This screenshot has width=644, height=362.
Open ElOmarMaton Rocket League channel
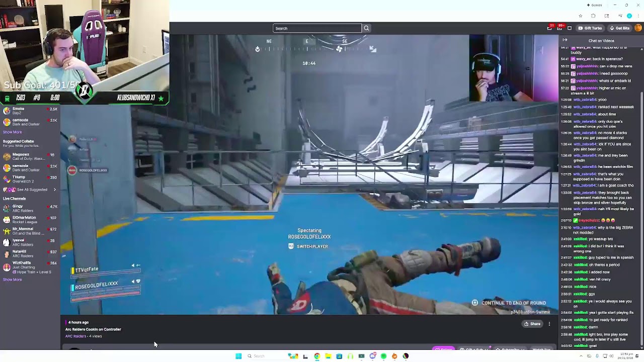click(x=30, y=220)
